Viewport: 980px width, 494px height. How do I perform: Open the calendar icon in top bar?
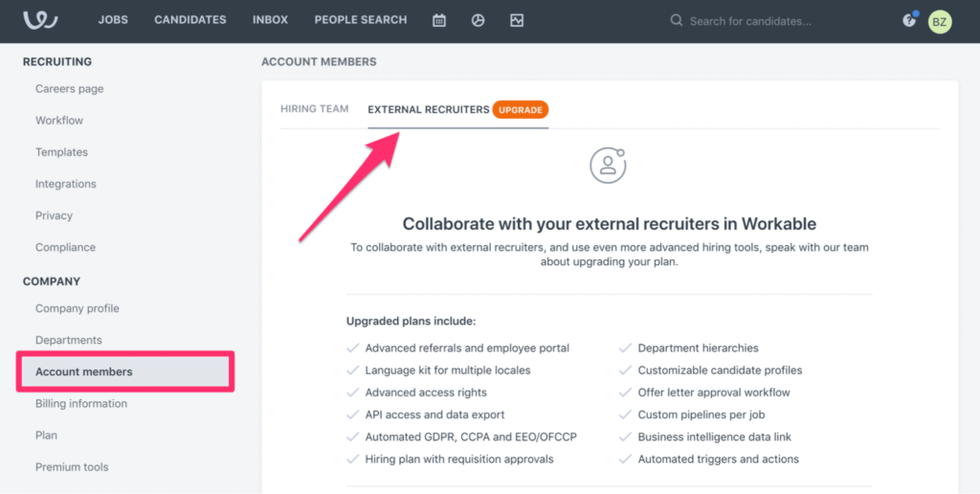pyautogui.click(x=439, y=21)
